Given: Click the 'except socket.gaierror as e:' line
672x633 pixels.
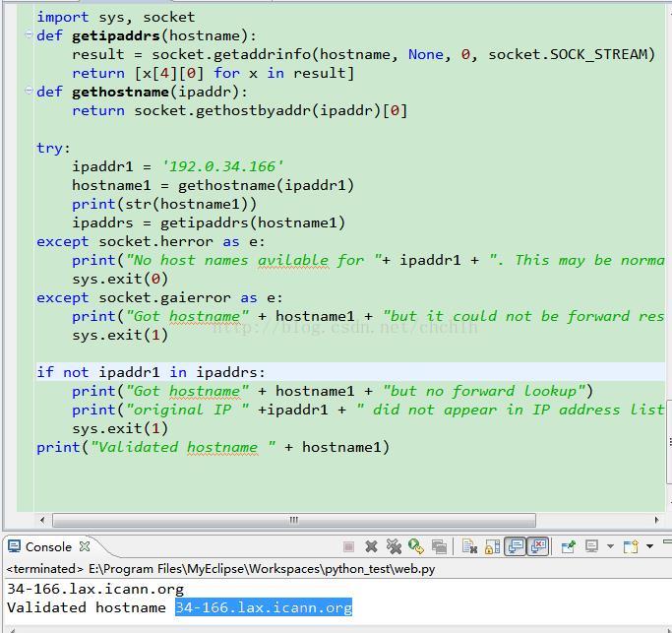Looking at the screenshot, I should click(159, 297).
